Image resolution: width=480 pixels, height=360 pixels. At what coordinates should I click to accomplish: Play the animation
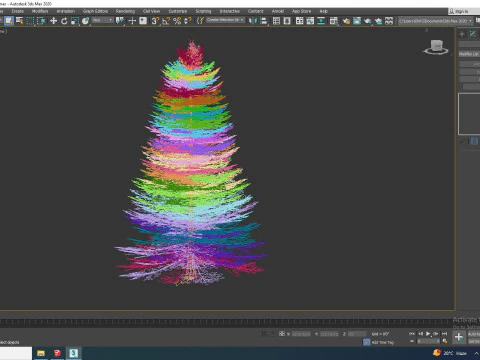click(428, 333)
